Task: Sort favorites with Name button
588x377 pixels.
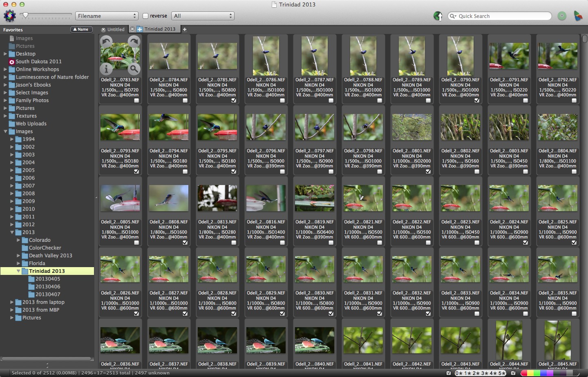Action: click(81, 29)
